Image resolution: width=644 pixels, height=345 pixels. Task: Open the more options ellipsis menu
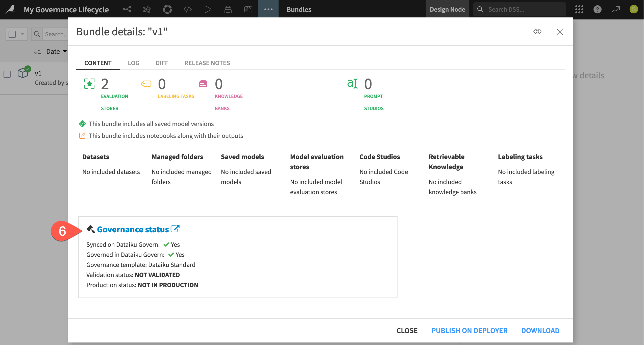click(268, 9)
